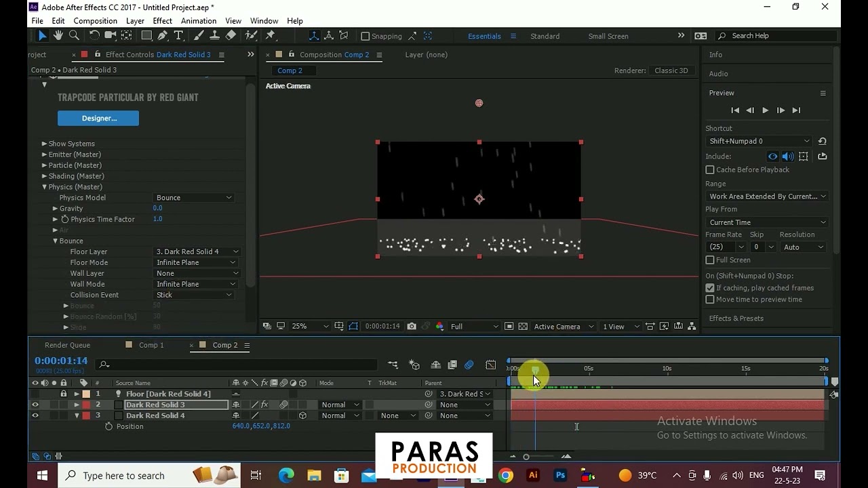The width and height of the screenshot is (868, 488).
Task: Enable Cache Before Playback checkbox
Action: pyautogui.click(x=710, y=169)
